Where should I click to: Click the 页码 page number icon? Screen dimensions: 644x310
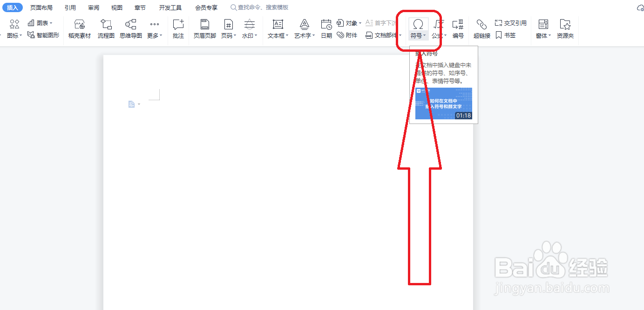coord(228,24)
